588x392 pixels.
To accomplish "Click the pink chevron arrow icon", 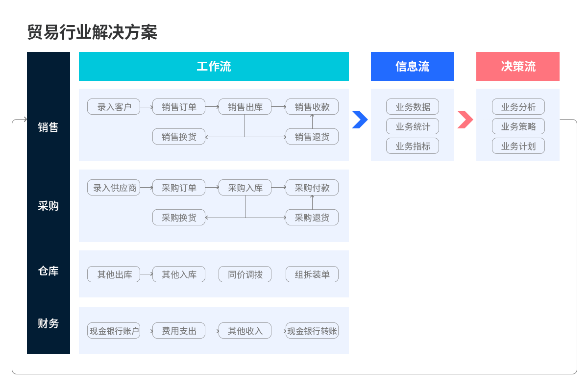I will point(465,120).
